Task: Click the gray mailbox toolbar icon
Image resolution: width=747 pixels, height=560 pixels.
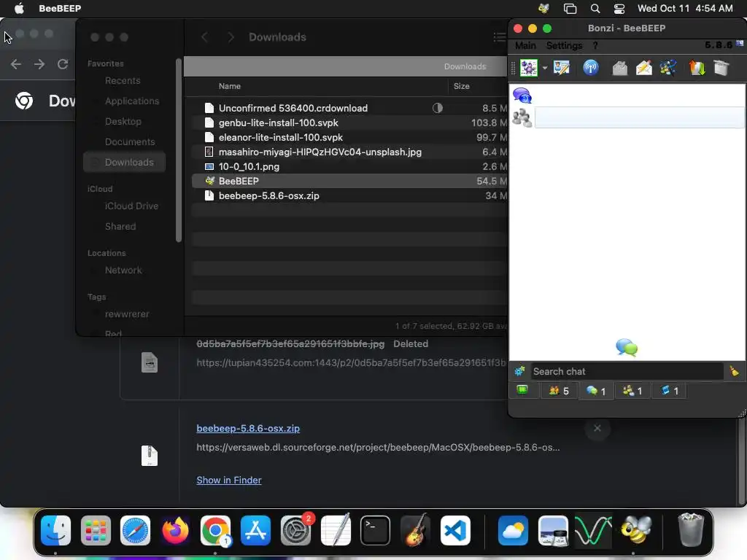Action: pyautogui.click(x=619, y=68)
